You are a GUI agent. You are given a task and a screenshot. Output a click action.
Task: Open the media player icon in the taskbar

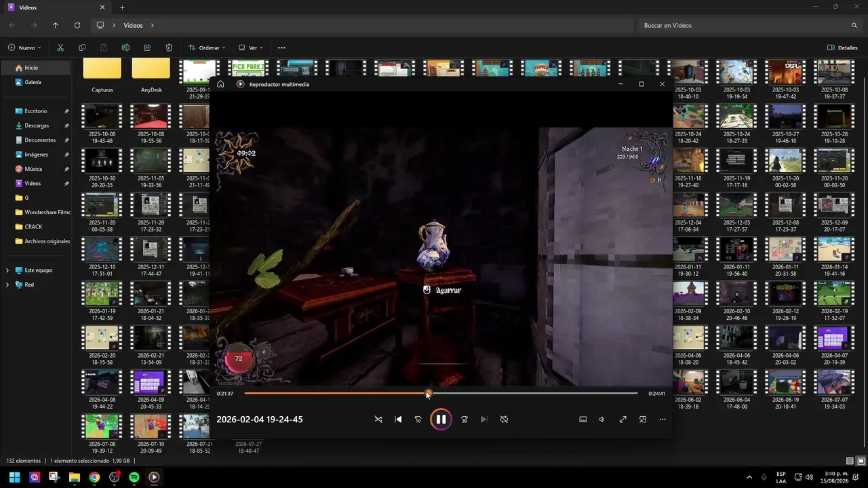click(x=154, y=477)
